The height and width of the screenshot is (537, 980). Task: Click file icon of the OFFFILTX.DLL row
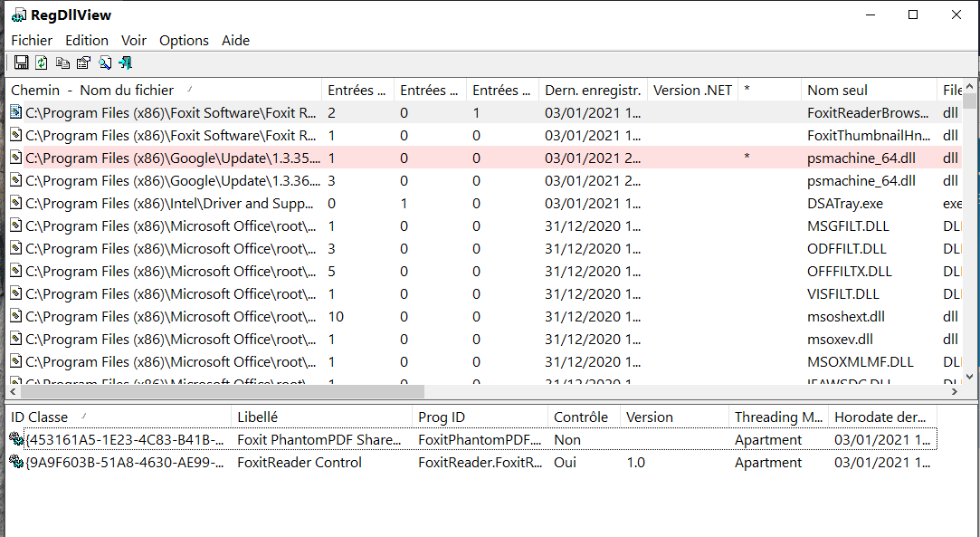(16, 272)
